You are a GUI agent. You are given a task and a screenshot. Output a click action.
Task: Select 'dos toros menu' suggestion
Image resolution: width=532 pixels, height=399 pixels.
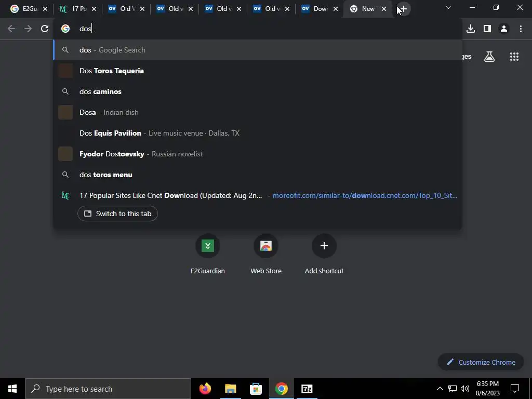[x=258, y=175]
